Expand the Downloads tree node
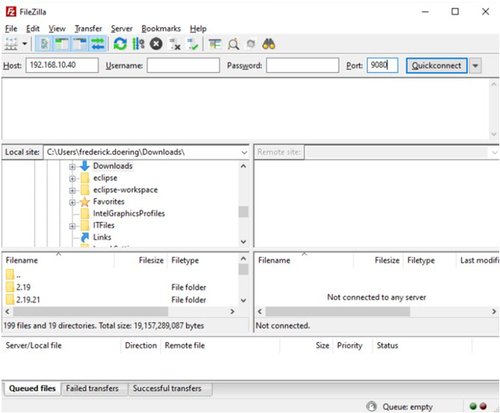This screenshot has width=500, height=413. [72, 166]
